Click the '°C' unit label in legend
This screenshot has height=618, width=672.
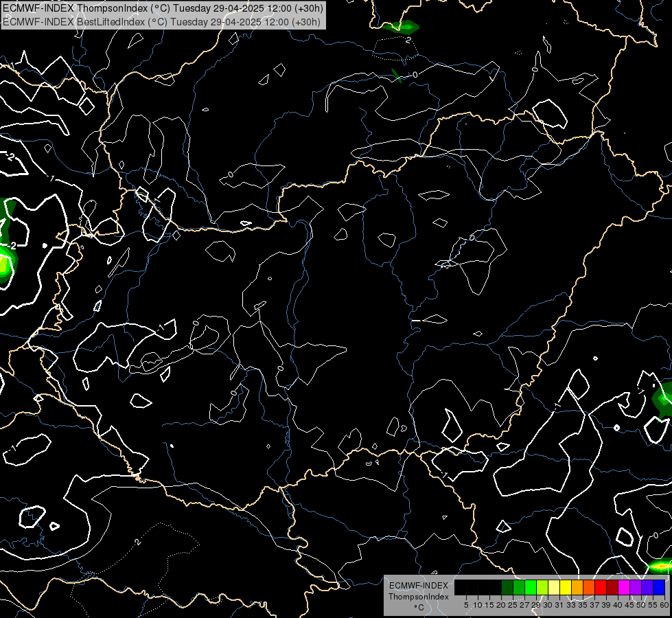click(x=419, y=608)
